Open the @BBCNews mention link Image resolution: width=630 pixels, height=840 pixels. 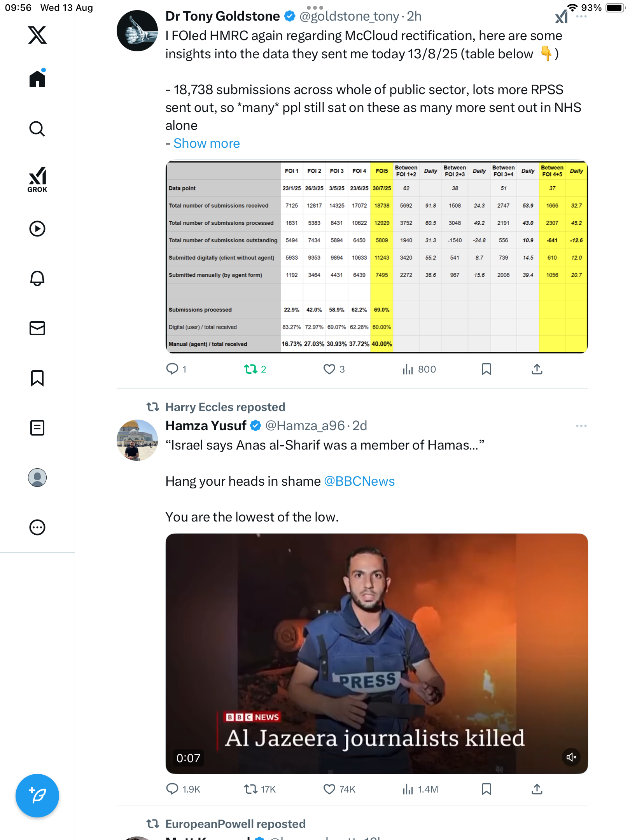point(359,481)
